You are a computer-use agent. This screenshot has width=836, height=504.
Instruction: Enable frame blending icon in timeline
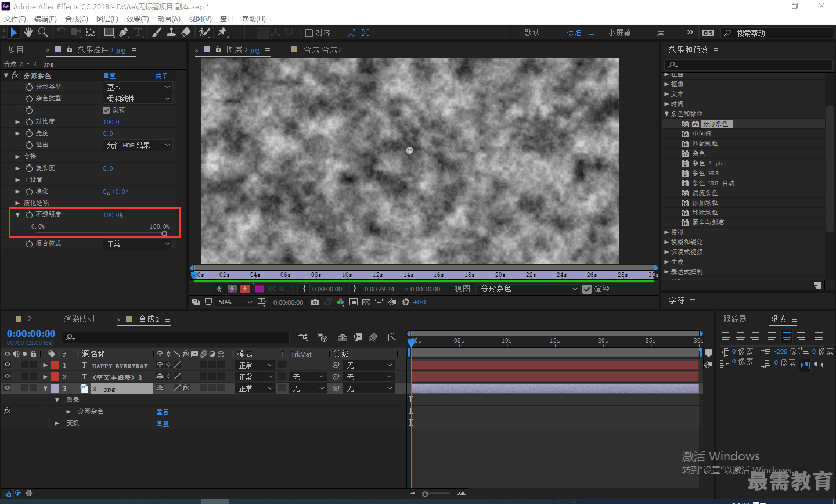358,337
